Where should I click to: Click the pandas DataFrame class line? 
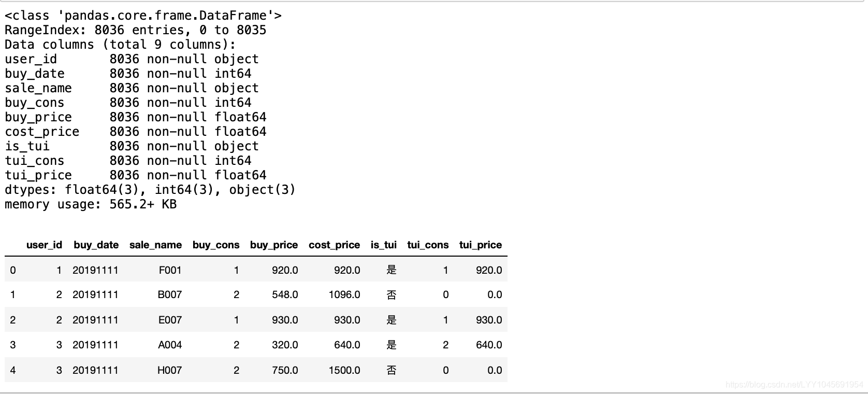[143, 16]
